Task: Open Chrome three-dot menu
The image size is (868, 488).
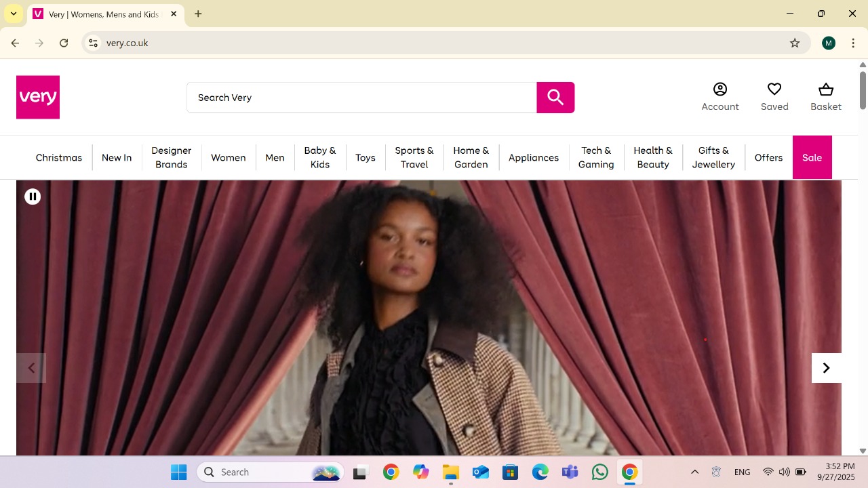Action: click(853, 43)
